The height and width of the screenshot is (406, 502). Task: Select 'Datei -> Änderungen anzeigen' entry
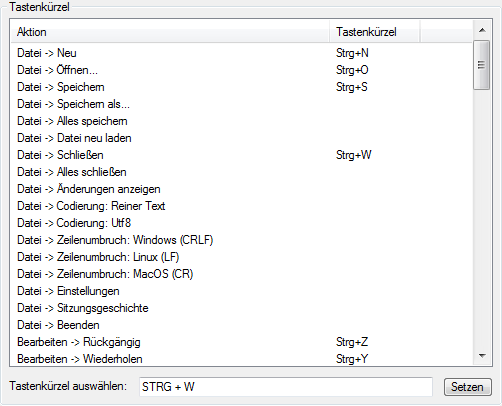242,189
